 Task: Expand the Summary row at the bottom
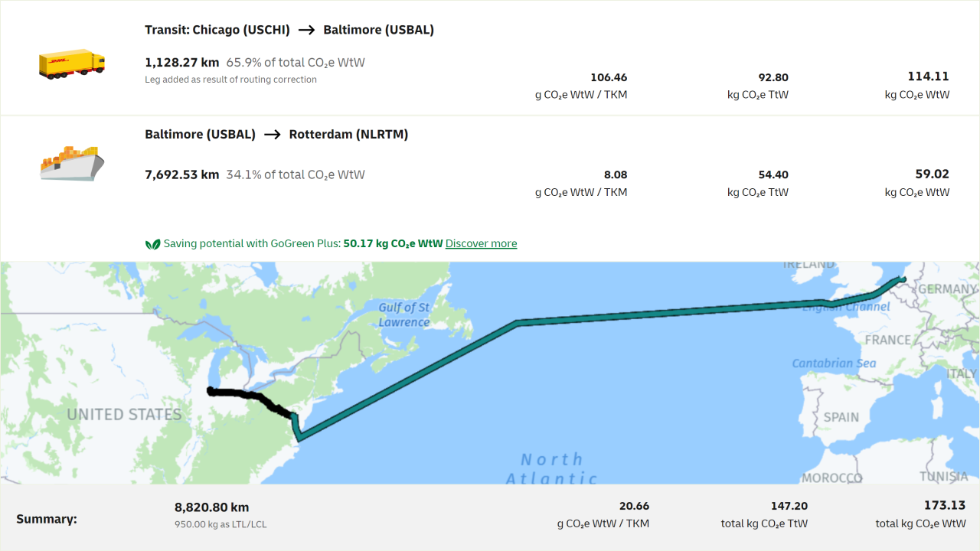pos(46,518)
